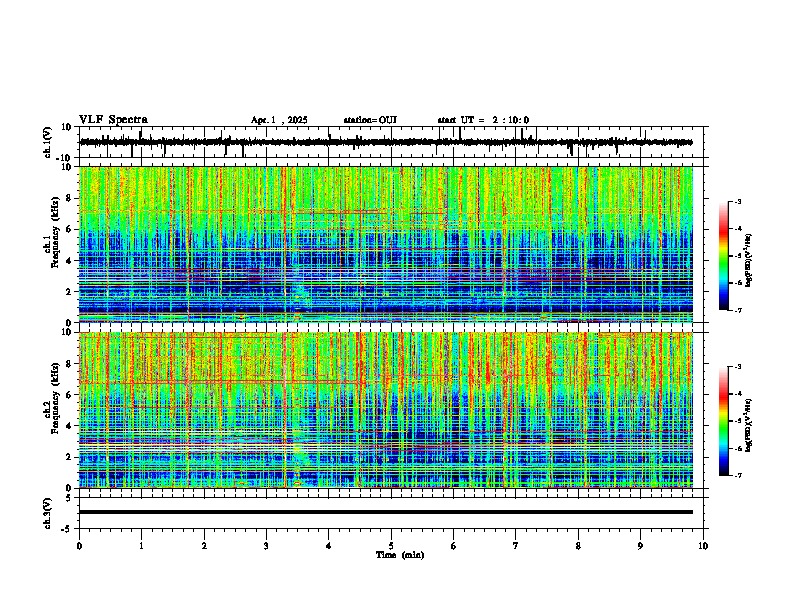The width and height of the screenshot is (792, 612).
Task: Click the "ch.3(V)" axis label
Action: pyautogui.click(x=47, y=513)
